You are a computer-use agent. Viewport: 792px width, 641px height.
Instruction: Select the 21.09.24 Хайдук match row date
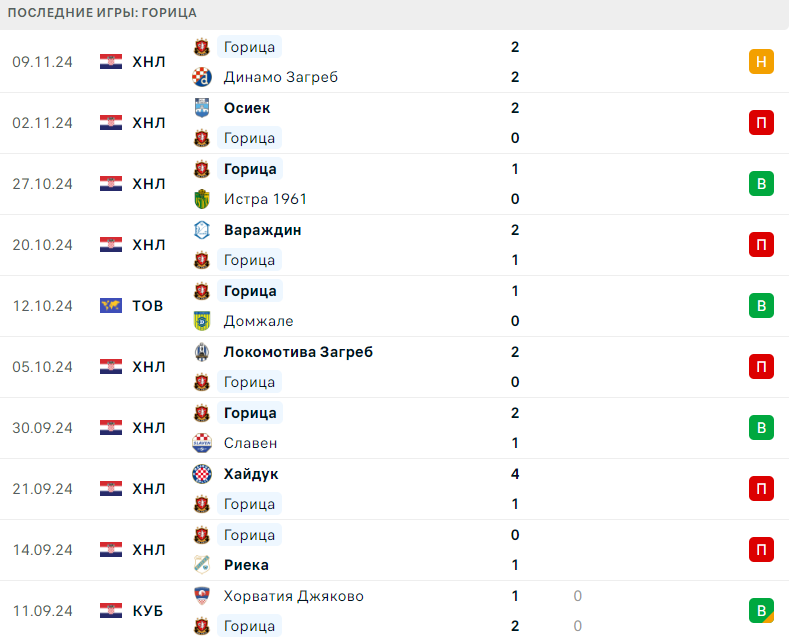(x=42, y=489)
